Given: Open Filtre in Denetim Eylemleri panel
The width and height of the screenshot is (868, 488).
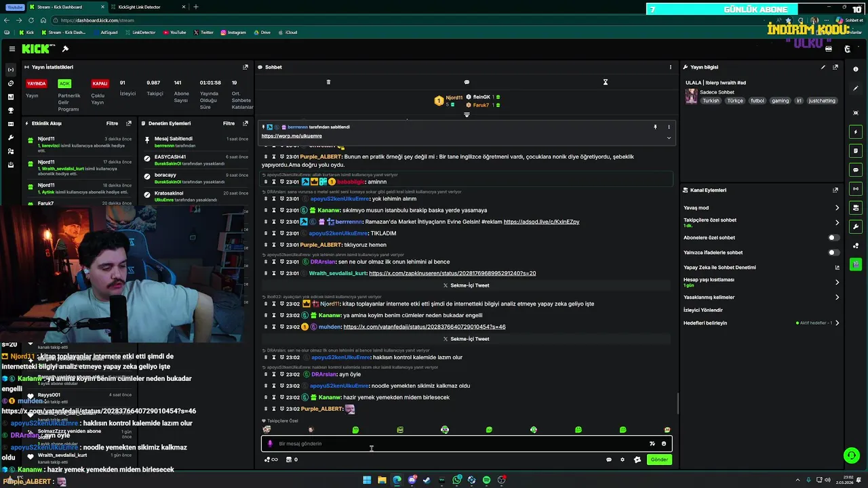Looking at the screenshot, I should click(229, 123).
